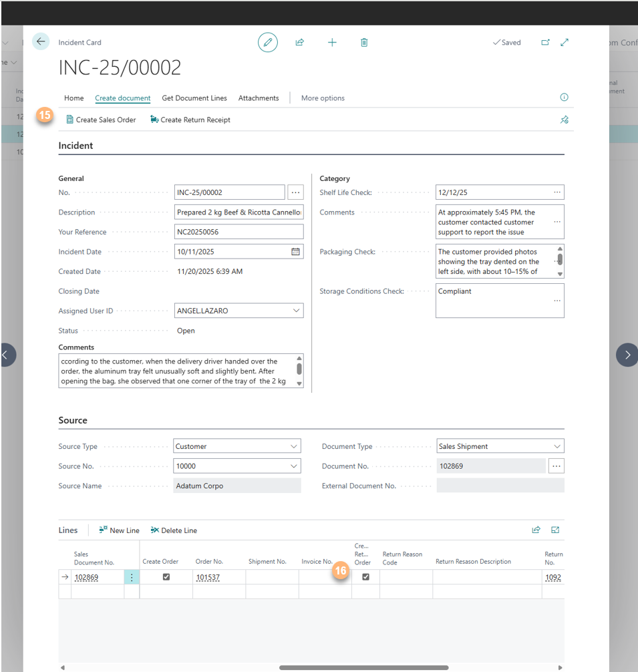
Task: Pin the action bar icon
Action: pyautogui.click(x=565, y=120)
